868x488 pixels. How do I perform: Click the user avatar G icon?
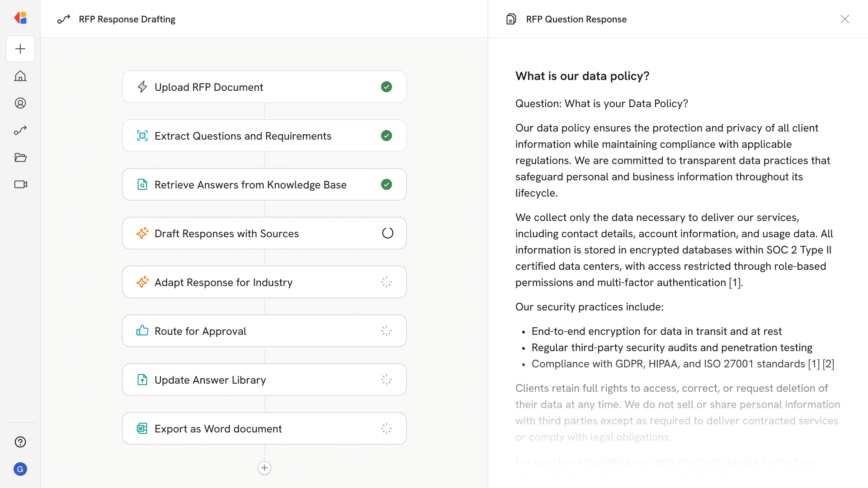coord(20,469)
